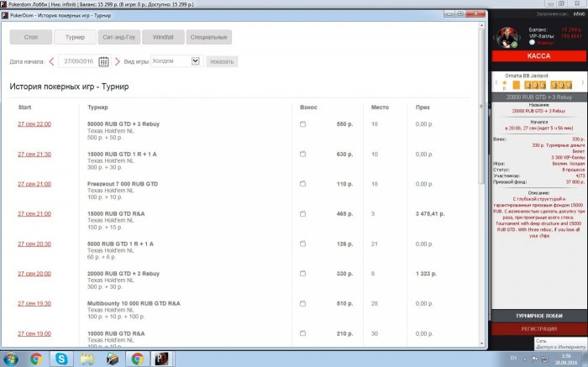Open ticket icon for Freezeout 7 000 RUB GTD

[x=302, y=184]
